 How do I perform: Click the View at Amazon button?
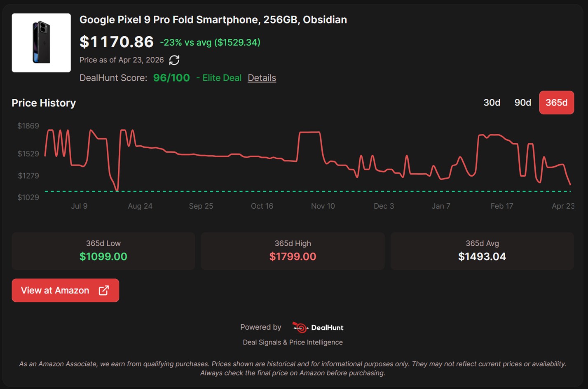[65, 290]
